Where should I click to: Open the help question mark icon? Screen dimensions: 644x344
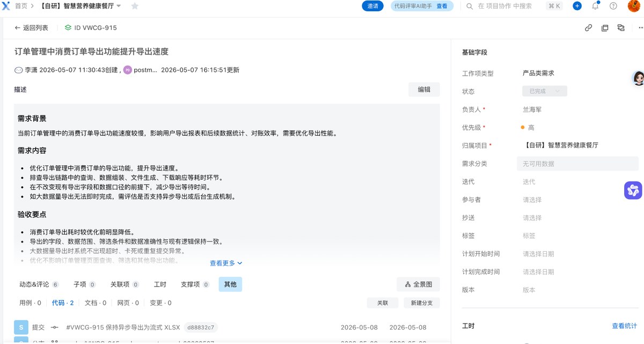click(x=613, y=6)
